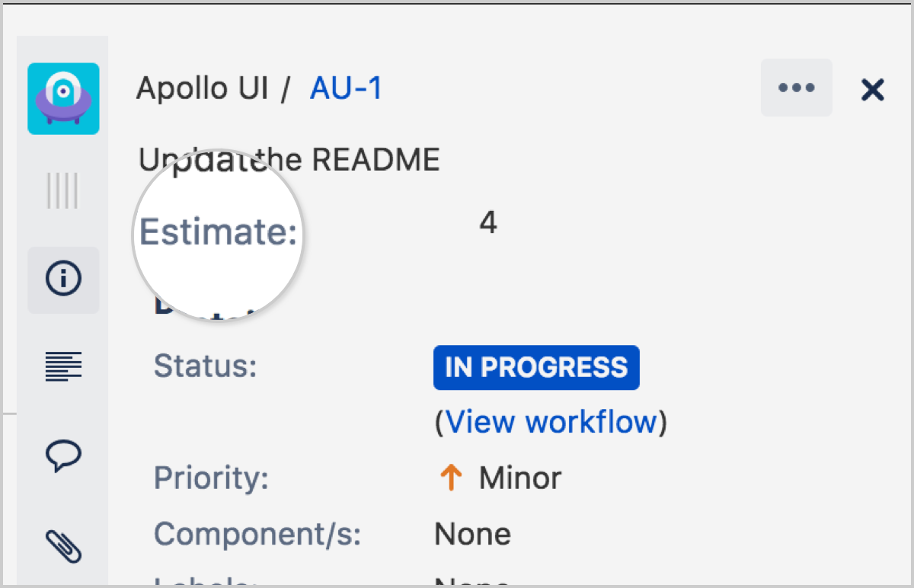The width and height of the screenshot is (914, 588).
Task: Select the Component/s field showing None
Action: tap(472, 534)
